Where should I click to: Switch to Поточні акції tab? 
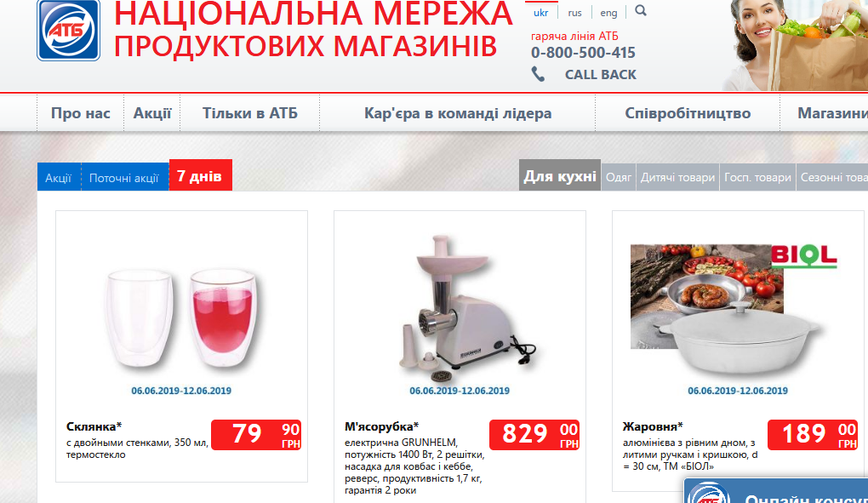pos(124,178)
